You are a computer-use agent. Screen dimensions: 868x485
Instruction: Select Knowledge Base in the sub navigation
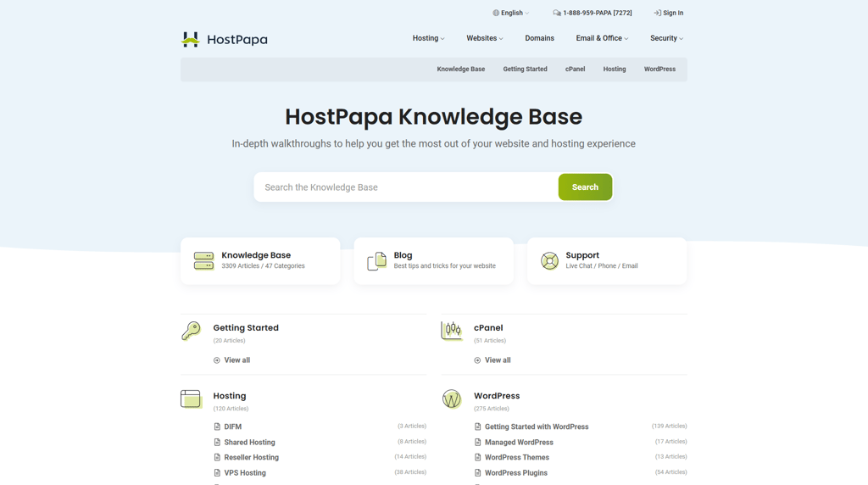click(460, 70)
